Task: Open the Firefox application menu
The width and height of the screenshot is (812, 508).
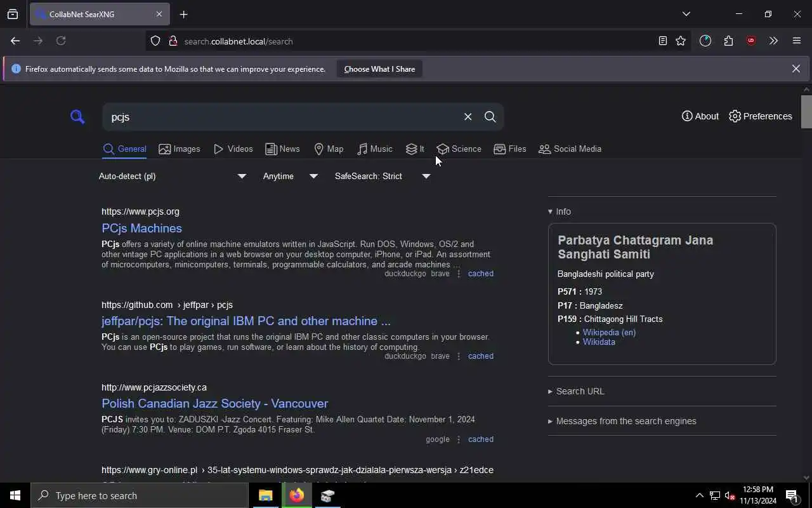Action: click(x=797, y=41)
